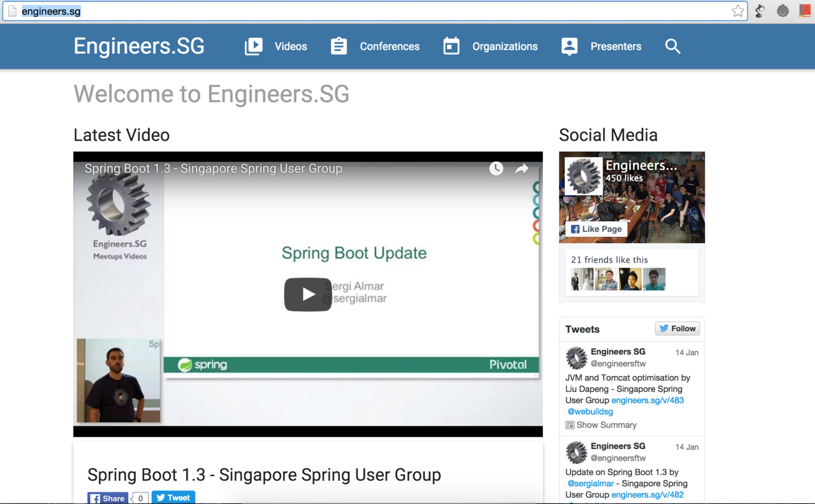Image resolution: width=815 pixels, height=504 pixels.
Task: Click the Welcome to Engineers.SG heading
Action: [x=211, y=94]
